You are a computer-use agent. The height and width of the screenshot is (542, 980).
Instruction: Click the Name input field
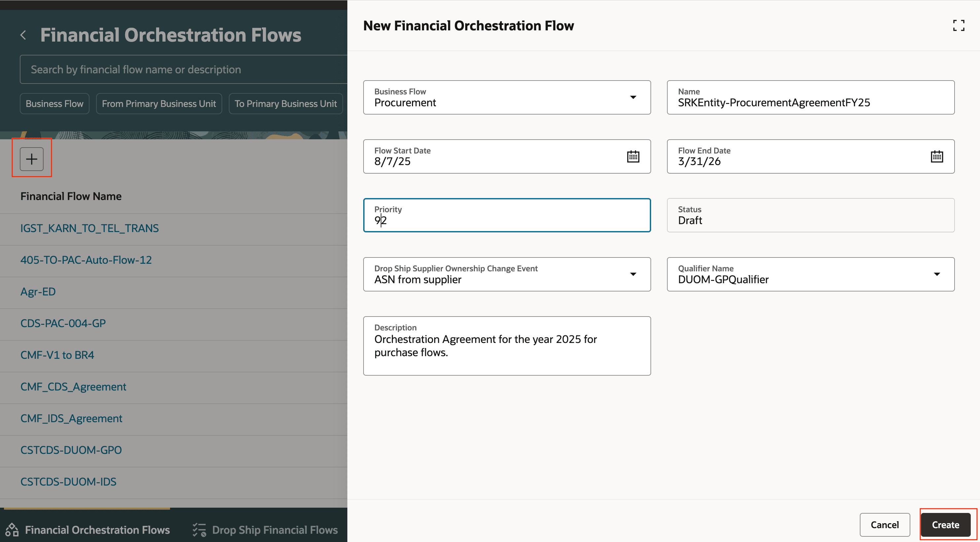[810, 102]
